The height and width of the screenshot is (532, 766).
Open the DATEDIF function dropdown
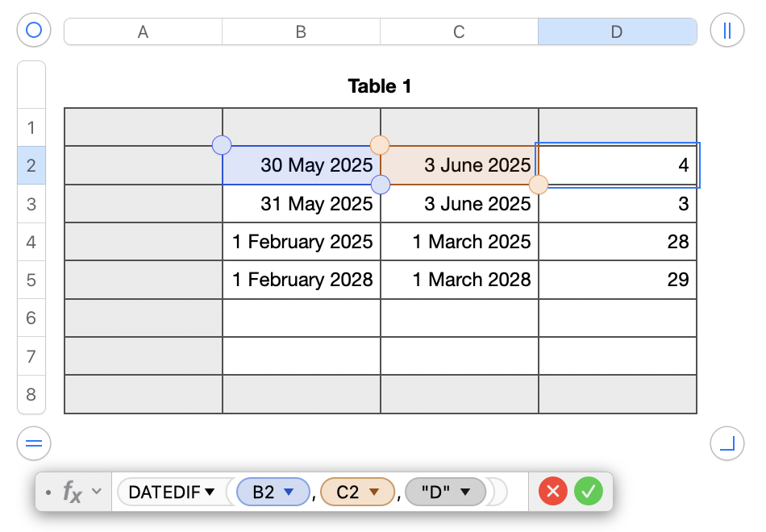[x=210, y=492]
